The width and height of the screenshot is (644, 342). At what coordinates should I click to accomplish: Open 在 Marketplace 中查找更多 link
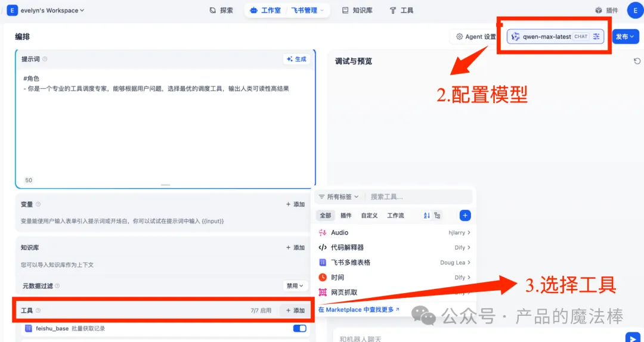pyautogui.click(x=359, y=309)
